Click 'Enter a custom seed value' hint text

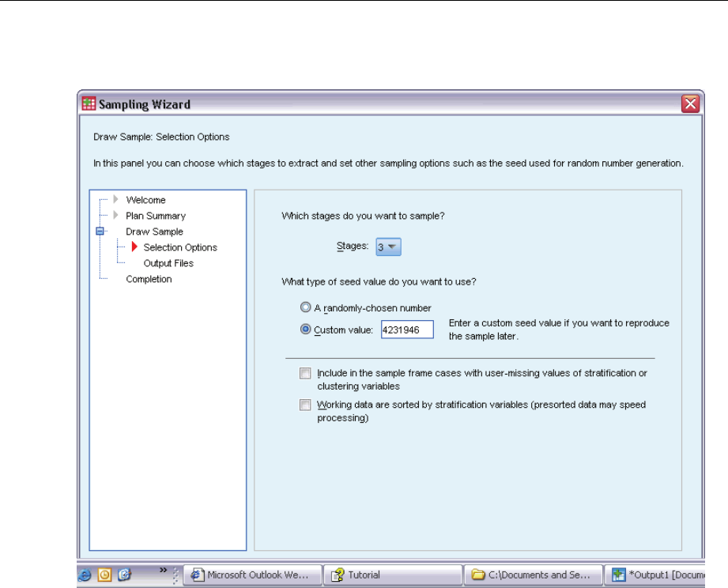[559, 330]
